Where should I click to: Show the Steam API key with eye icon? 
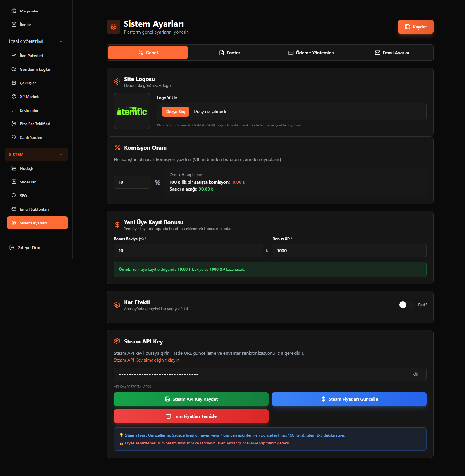[416, 374]
